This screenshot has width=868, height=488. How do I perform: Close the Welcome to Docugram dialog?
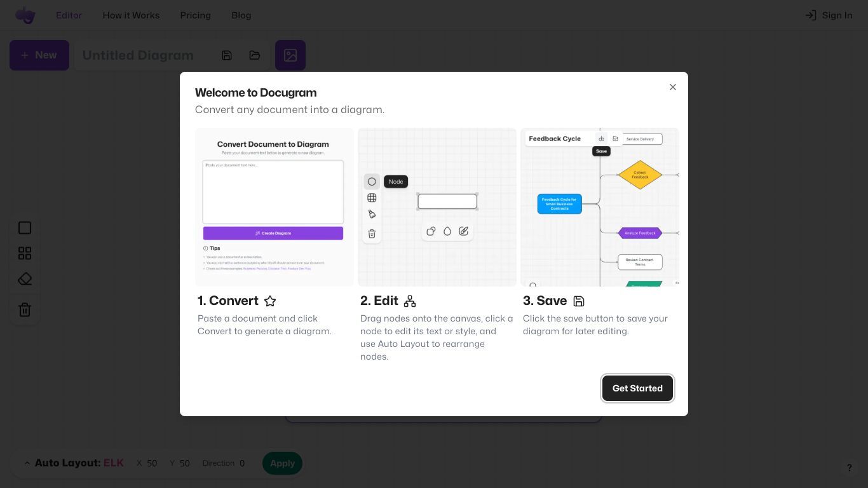pos(673,87)
